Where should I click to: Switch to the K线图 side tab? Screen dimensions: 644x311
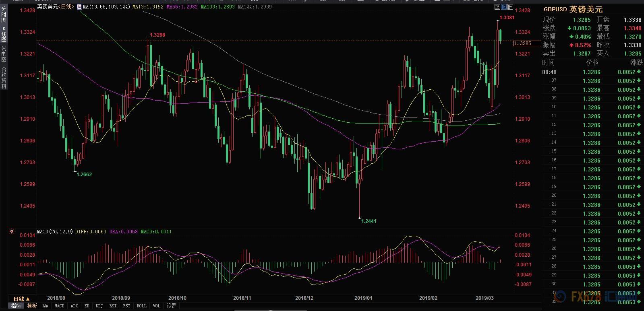click(x=4, y=34)
